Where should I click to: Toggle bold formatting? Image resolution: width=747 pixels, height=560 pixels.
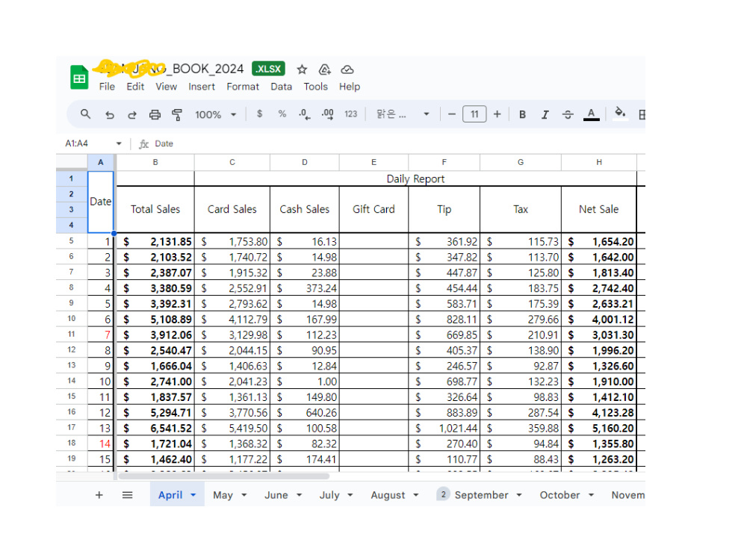pyautogui.click(x=522, y=114)
